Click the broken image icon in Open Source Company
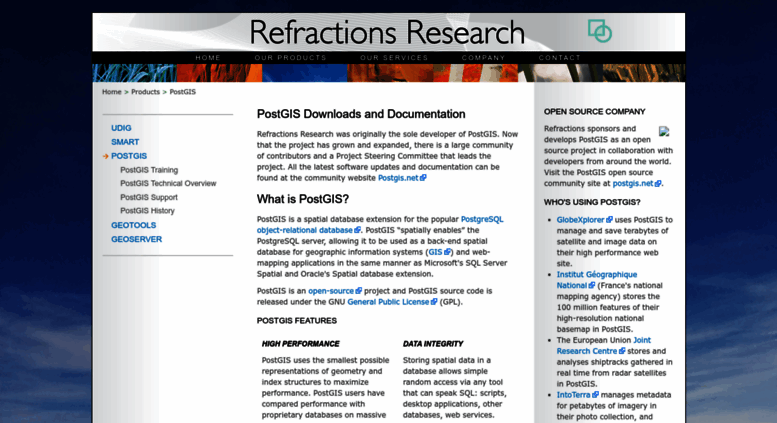 [x=664, y=131]
